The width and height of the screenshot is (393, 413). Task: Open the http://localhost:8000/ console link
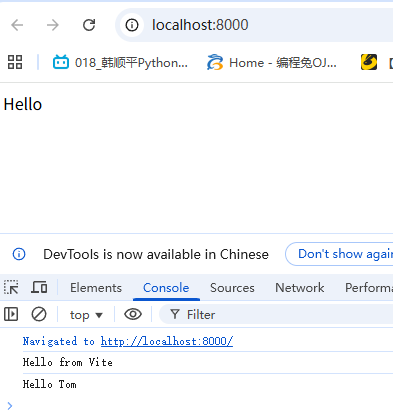tap(167, 341)
